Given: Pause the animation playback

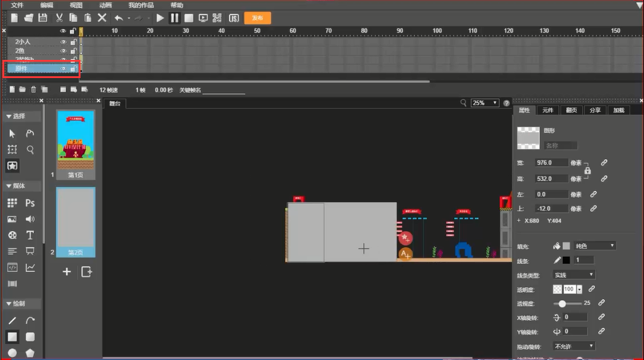Looking at the screenshot, I should (174, 18).
